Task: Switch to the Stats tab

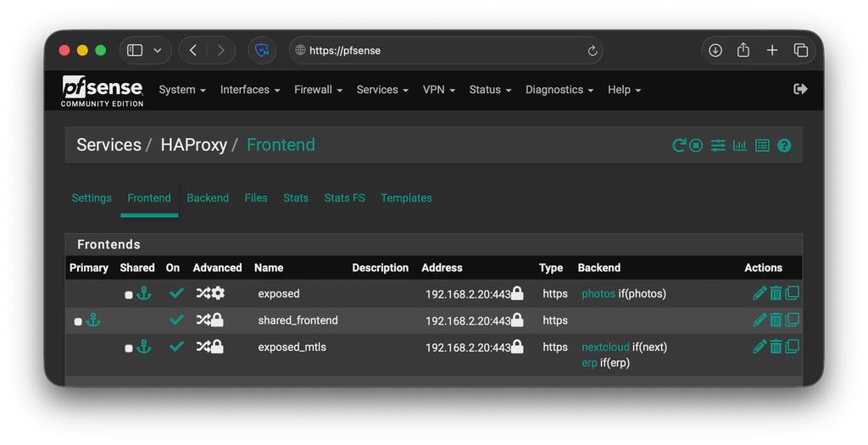Action: pos(296,198)
